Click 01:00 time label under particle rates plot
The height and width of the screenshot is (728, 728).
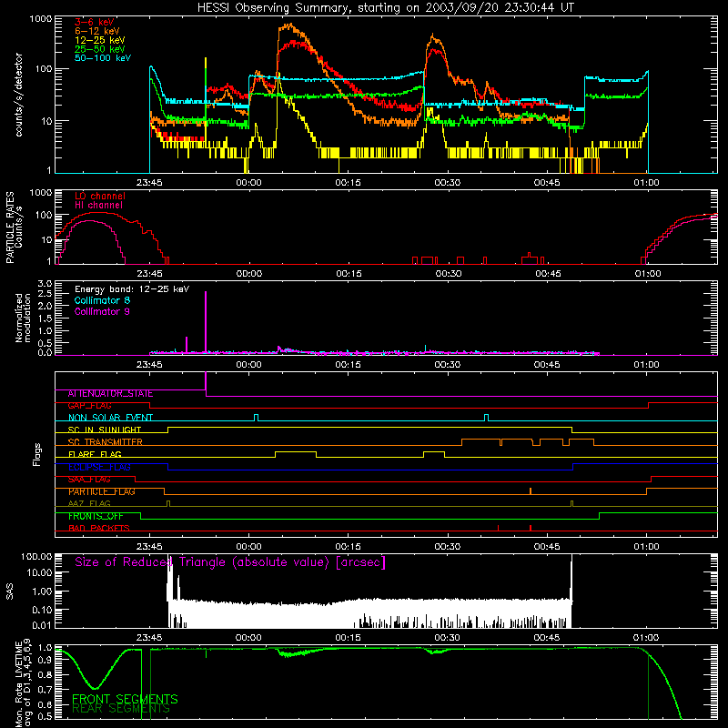tap(648, 274)
